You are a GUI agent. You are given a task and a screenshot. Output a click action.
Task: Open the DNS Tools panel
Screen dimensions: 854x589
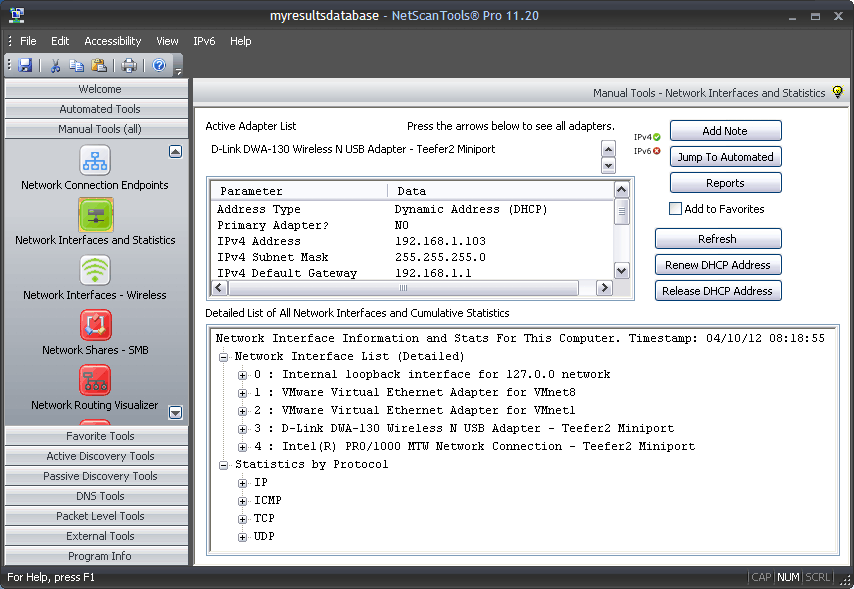(96, 496)
